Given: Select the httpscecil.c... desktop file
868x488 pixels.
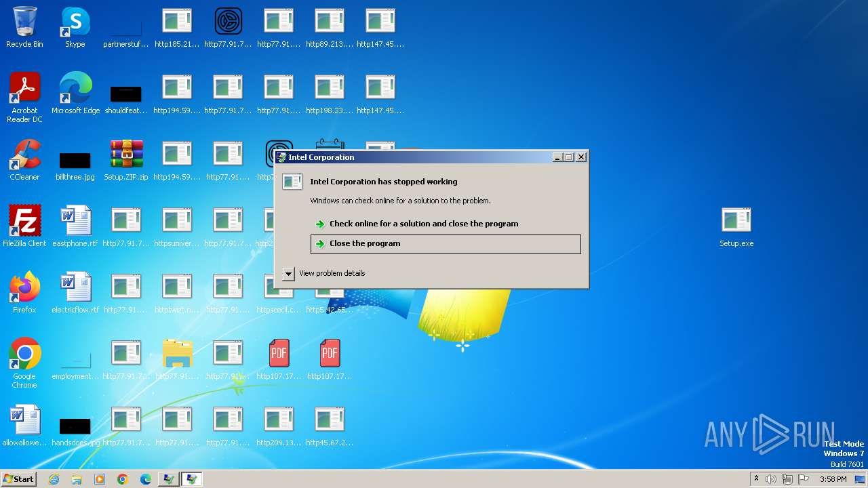Looking at the screenshot, I should 279,293.
